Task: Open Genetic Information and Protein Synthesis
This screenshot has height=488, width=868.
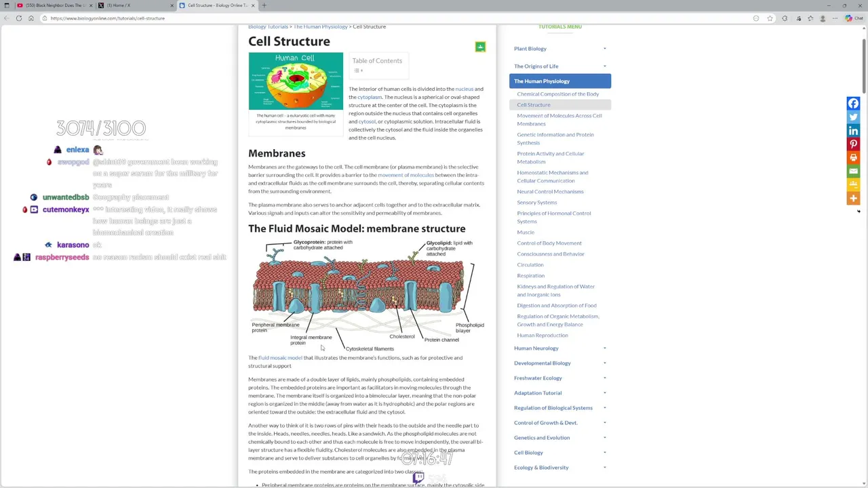Action: 555,139
